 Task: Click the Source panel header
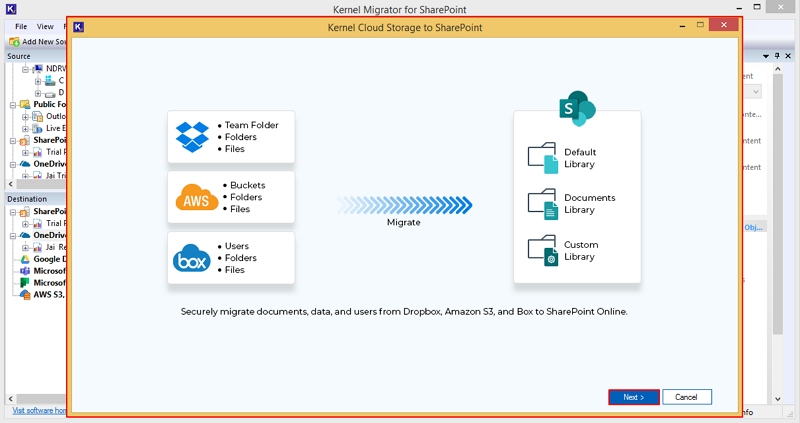[35, 56]
